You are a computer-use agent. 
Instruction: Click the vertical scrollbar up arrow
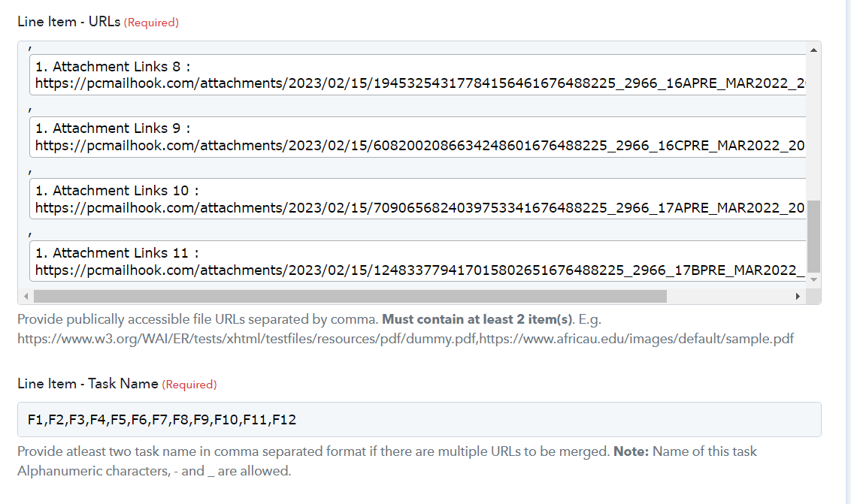(813, 50)
